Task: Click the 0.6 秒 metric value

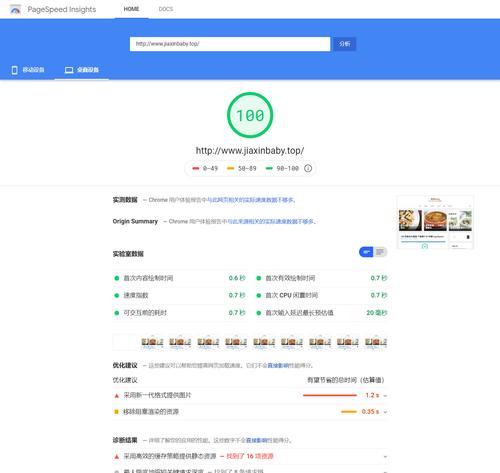Action: point(237,278)
